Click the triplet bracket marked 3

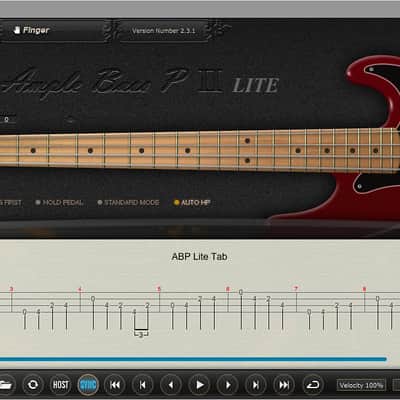click(x=141, y=334)
